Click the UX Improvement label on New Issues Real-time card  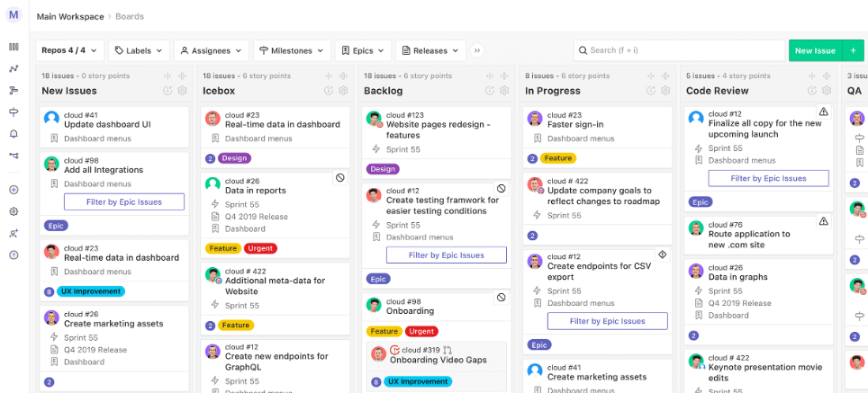point(90,291)
